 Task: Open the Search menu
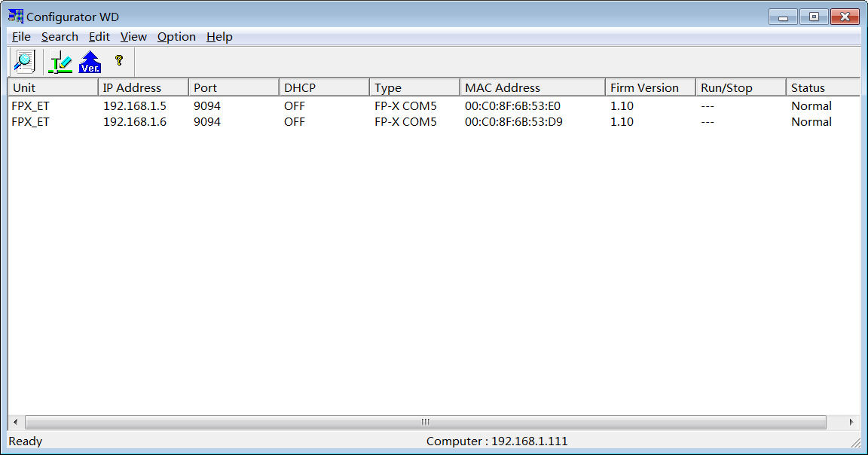[60, 36]
